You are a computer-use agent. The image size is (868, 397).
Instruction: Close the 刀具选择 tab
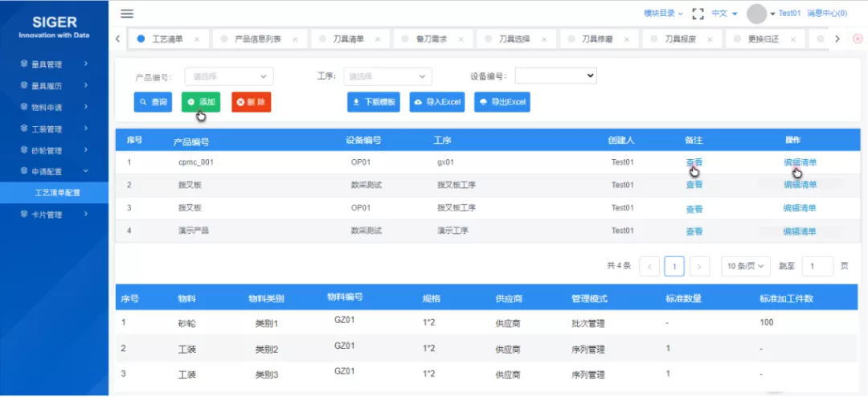[544, 39]
